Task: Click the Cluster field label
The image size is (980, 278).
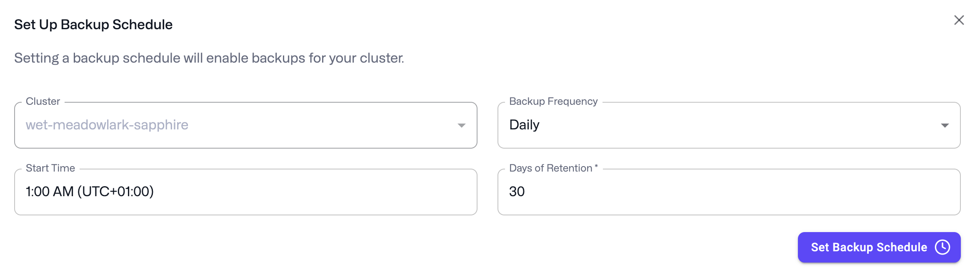Action: (x=42, y=101)
